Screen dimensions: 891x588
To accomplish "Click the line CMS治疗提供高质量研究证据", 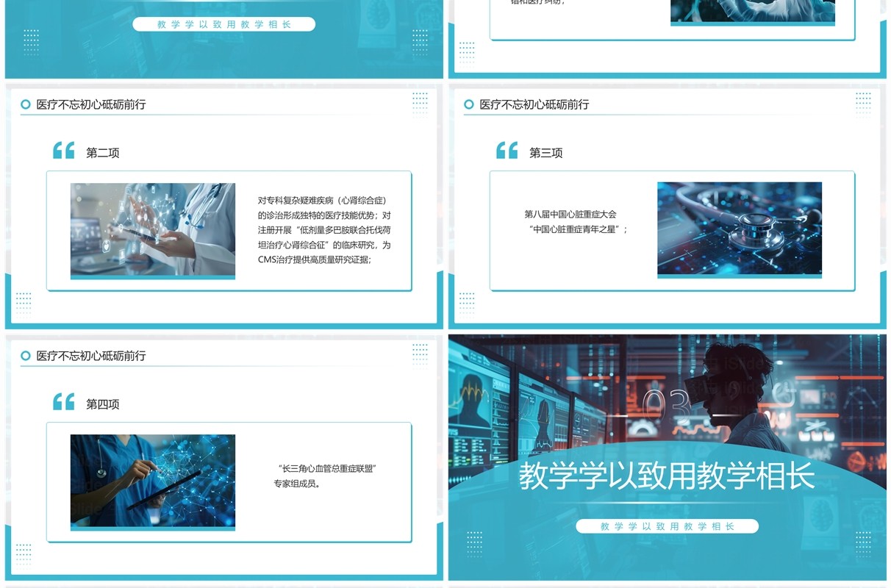I will (x=315, y=259).
